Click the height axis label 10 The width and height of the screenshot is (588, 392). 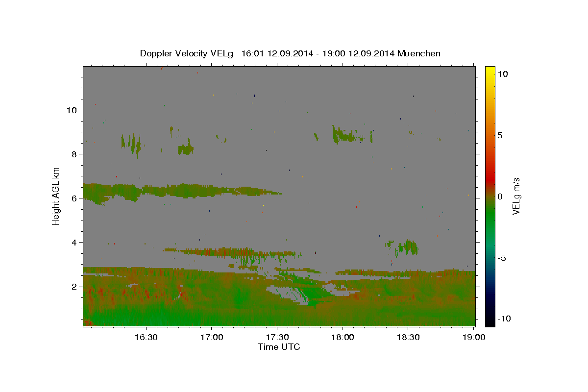point(72,110)
